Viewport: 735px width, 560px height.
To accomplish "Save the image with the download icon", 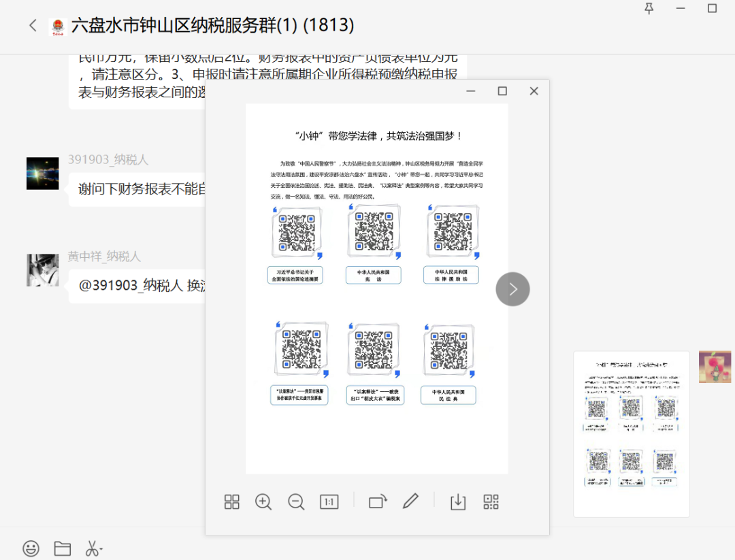I will [458, 502].
